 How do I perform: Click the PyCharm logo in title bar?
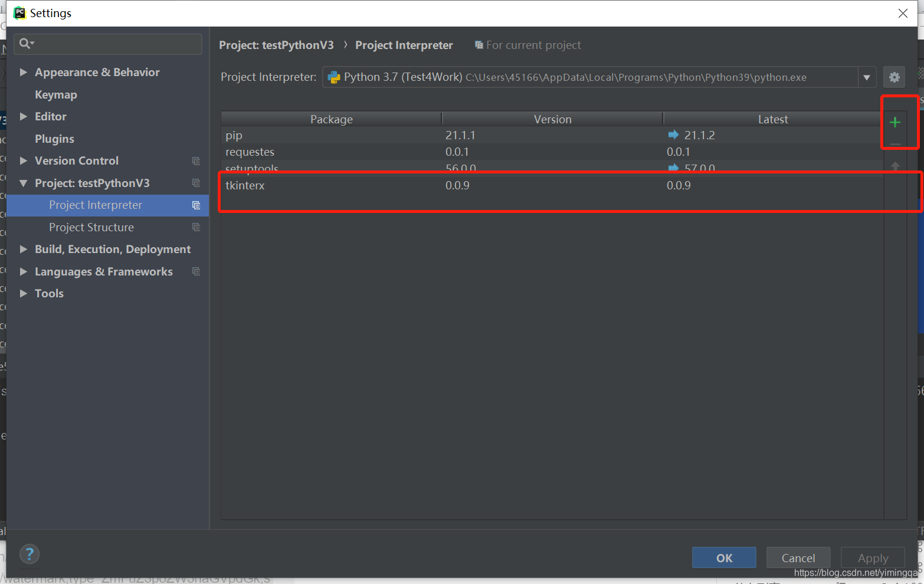[x=20, y=13]
